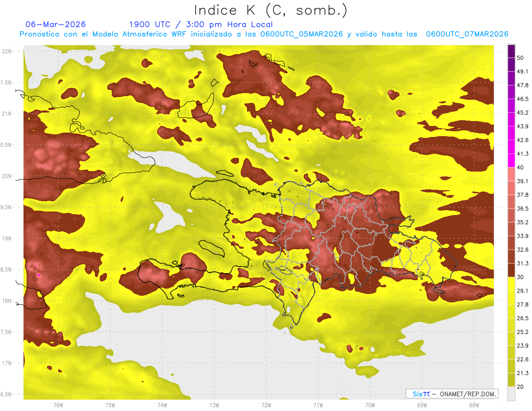Click the legend value '22.6'
The image size is (532, 411).
coord(522,360)
